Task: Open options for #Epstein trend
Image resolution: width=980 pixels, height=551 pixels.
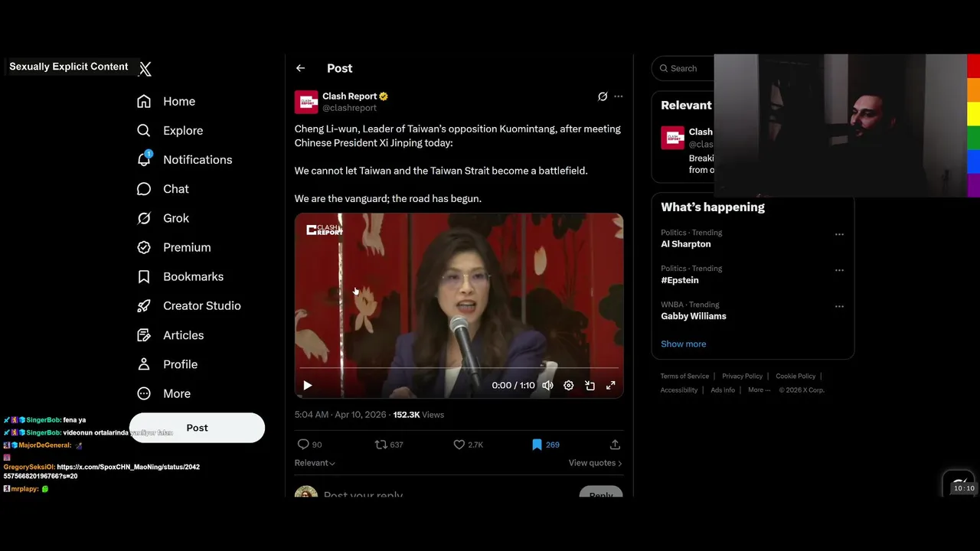Action: [x=839, y=270]
